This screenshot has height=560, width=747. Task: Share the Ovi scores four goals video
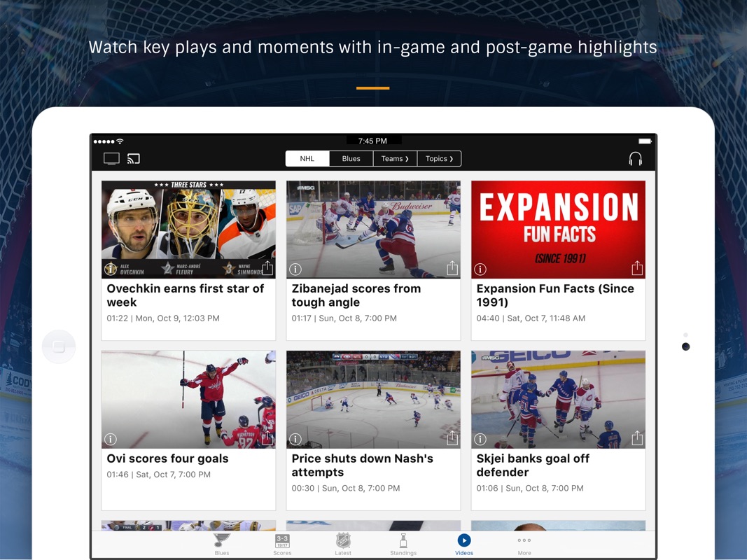tap(267, 438)
